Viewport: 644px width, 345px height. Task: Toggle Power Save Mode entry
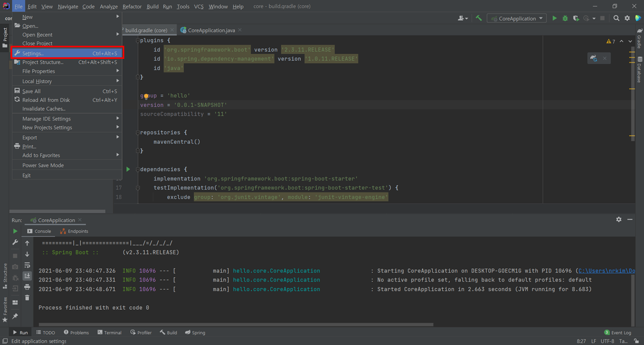point(67,165)
